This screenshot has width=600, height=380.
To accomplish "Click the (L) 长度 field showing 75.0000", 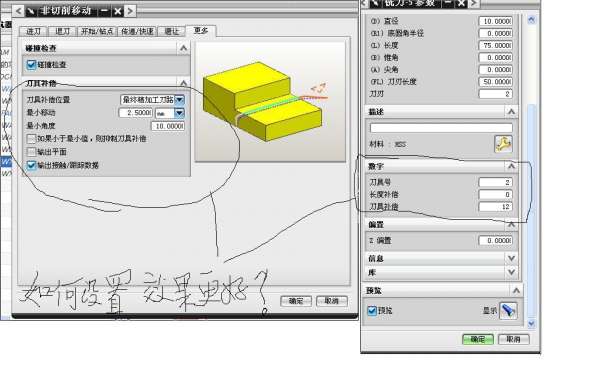I will click(x=496, y=45).
